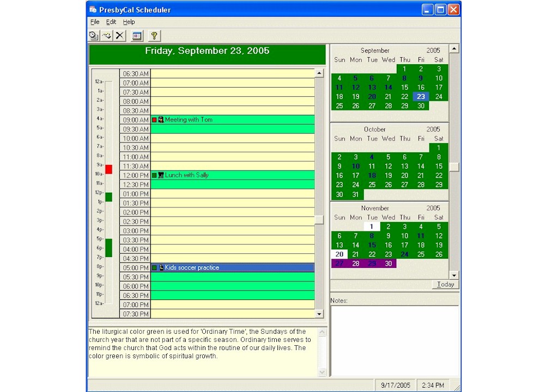Select the new appointment toolbar icon
The height and width of the screenshot is (392, 558).
coord(93,36)
